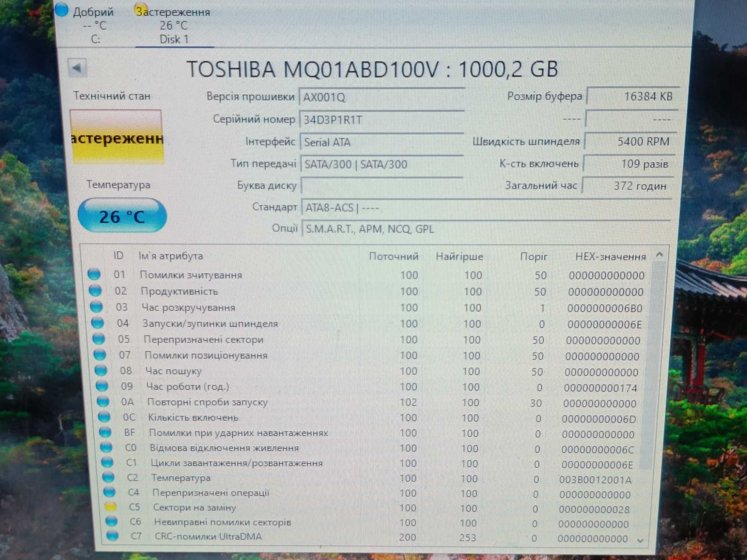Click the 26 °C temperature indicator
This screenshot has height=560, width=747.
pyautogui.click(x=122, y=216)
